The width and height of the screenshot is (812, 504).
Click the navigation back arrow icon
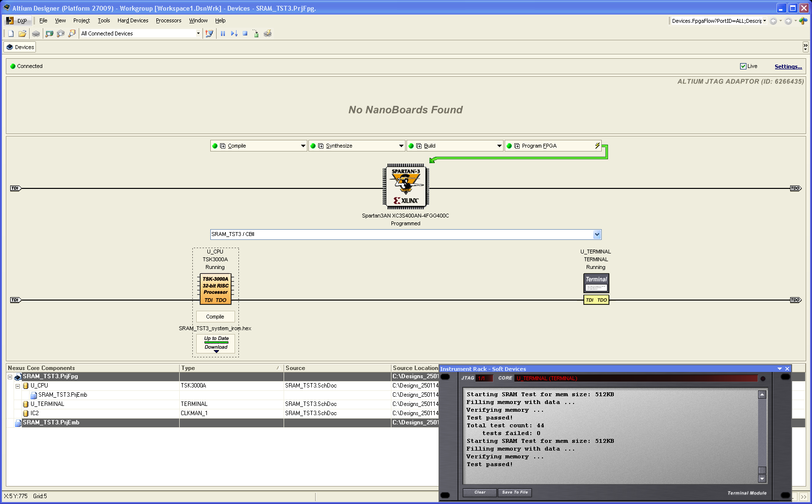(x=773, y=21)
